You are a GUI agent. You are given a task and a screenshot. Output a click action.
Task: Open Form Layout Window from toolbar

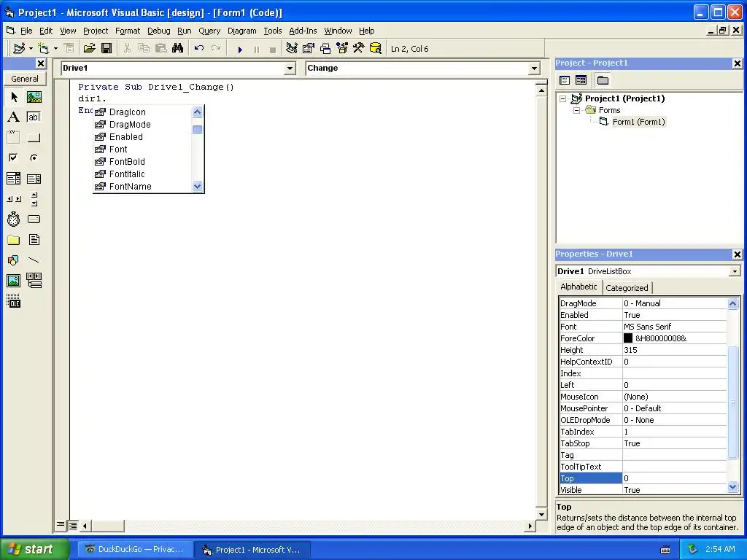[325, 49]
